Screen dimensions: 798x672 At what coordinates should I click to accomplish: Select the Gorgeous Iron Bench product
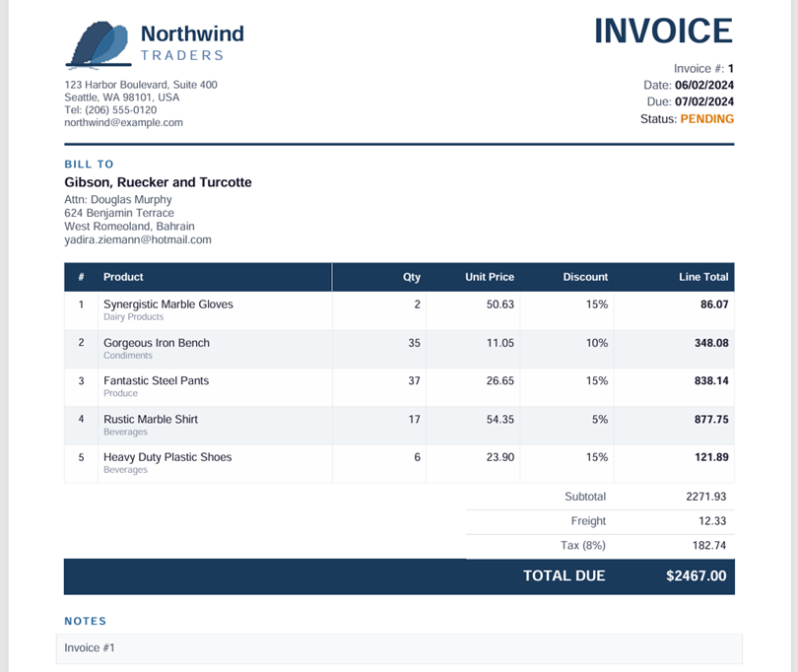click(157, 343)
